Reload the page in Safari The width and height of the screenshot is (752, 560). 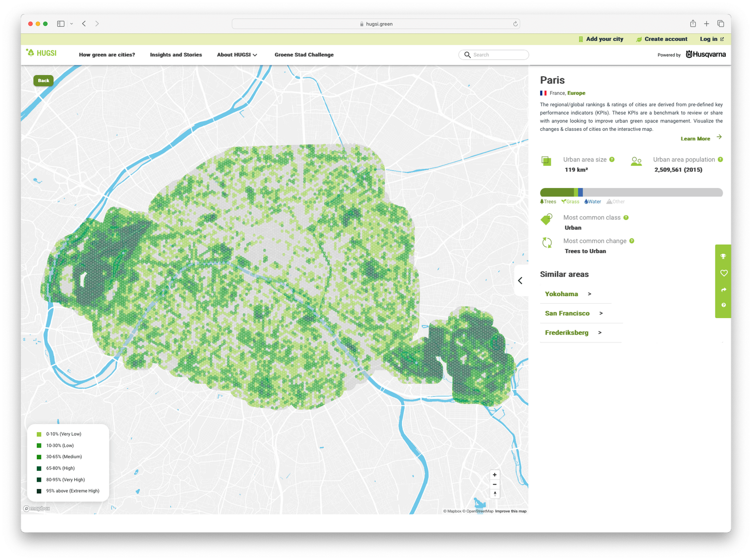point(515,24)
